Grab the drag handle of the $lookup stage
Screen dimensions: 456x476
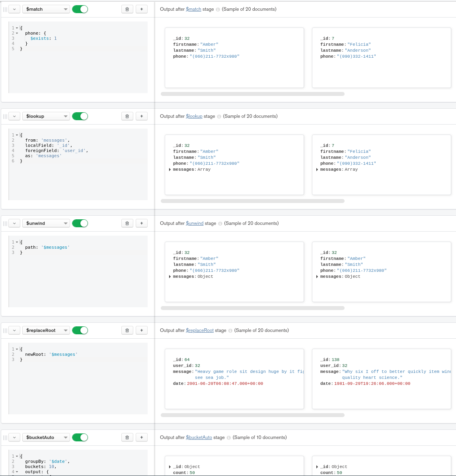coord(5,116)
